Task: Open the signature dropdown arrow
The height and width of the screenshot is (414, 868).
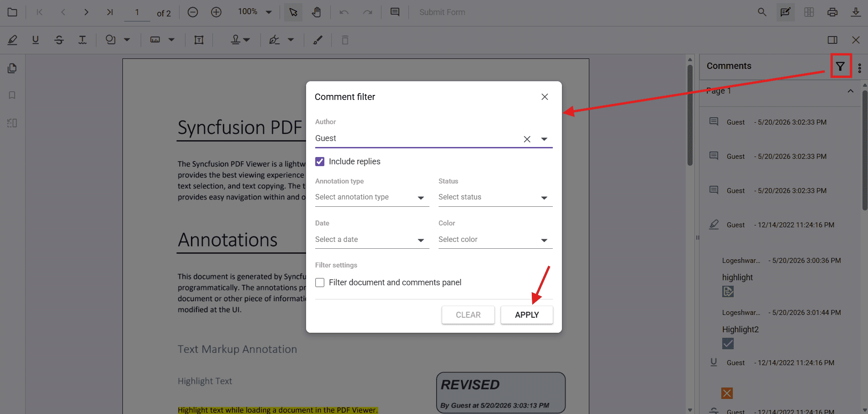Action: pyautogui.click(x=291, y=40)
